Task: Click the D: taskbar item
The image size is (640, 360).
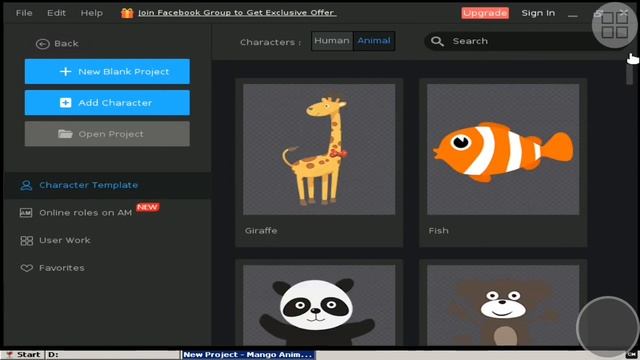Action: [112, 355]
